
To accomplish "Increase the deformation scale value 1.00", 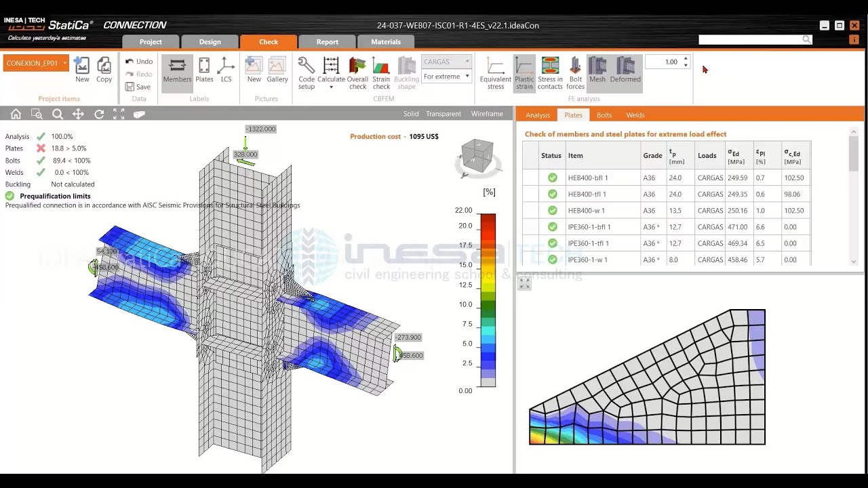I will pos(686,58).
